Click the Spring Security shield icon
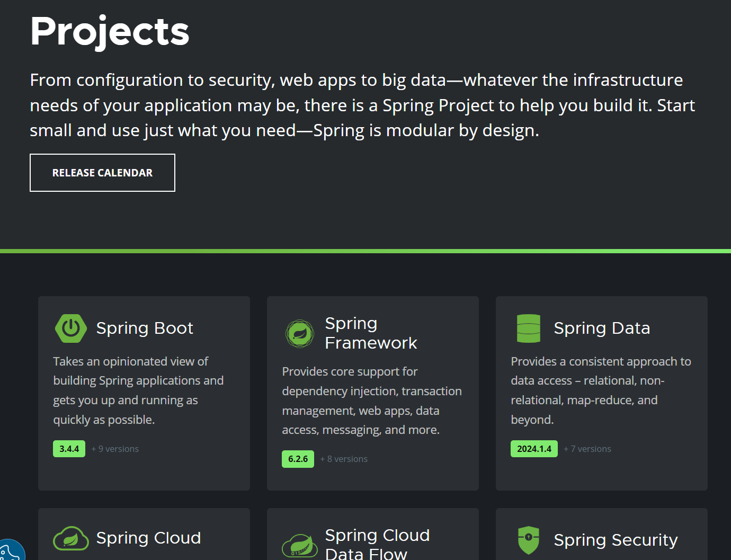This screenshot has height=560, width=731. tap(529, 540)
